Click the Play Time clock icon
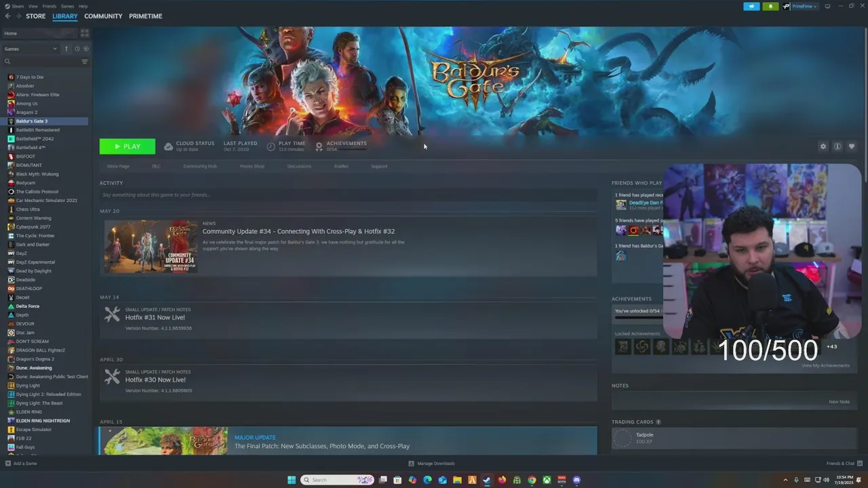 (x=271, y=146)
